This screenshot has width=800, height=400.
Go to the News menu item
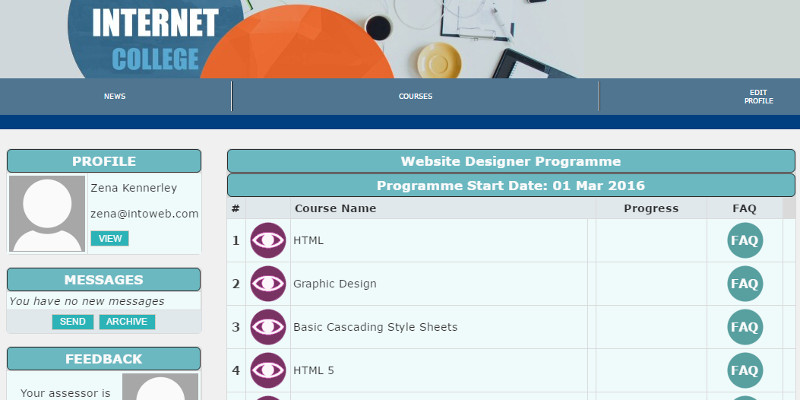coord(115,96)
